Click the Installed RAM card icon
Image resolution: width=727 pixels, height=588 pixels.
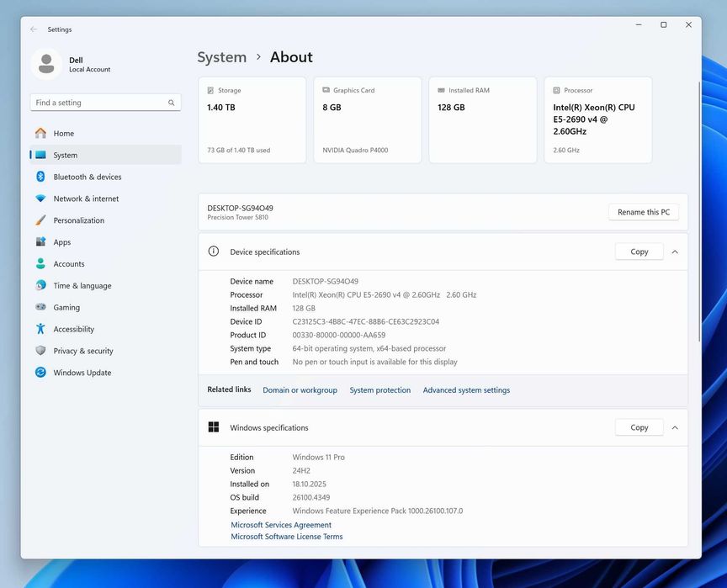tap(441, 90)
